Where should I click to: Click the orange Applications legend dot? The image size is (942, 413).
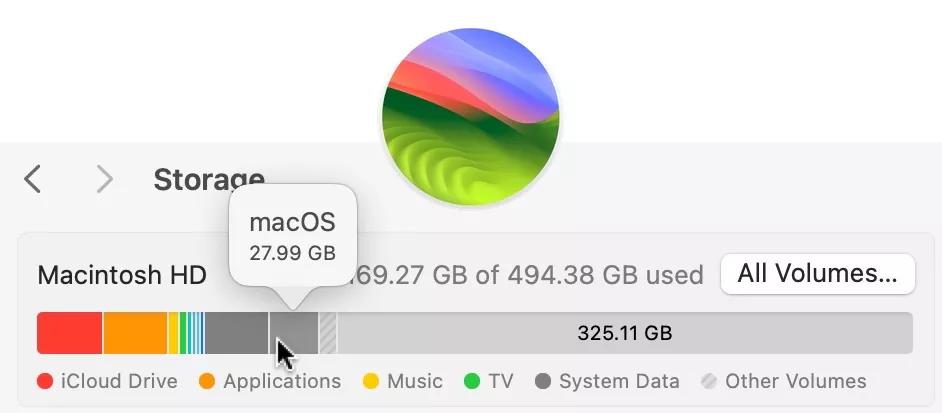click(x=208, y=381)
